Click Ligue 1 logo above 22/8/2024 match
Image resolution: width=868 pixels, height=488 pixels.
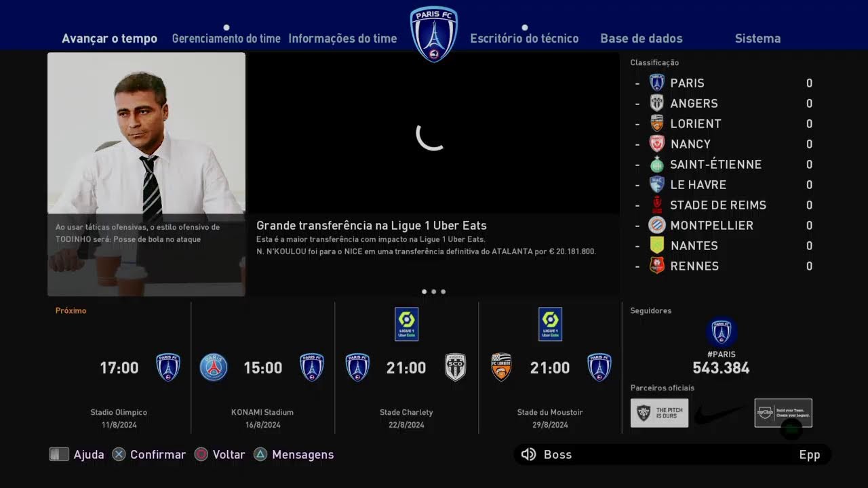406,324
